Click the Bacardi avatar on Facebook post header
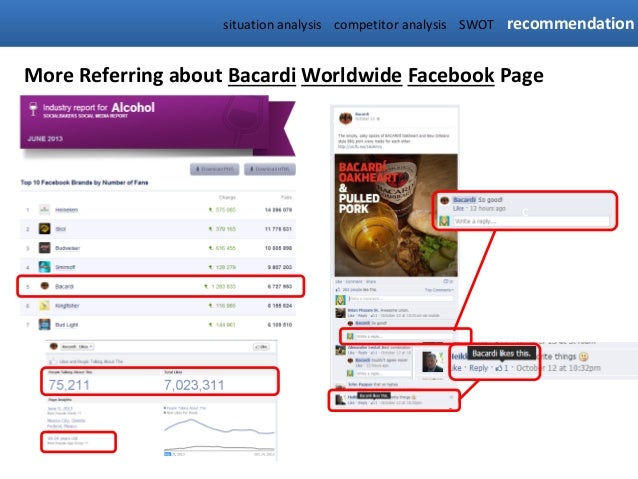638x479 pixels. point(345,118)
